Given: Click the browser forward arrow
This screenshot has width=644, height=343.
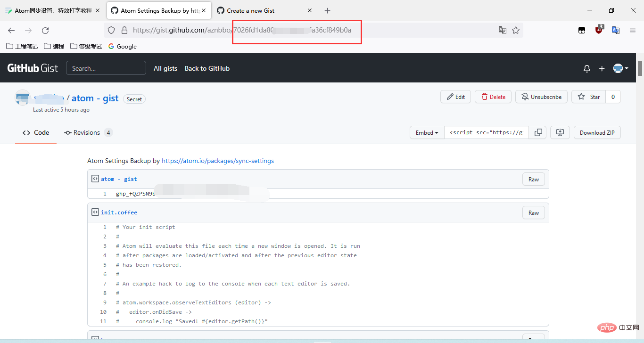Looking at the screenshot, I should point(28,30).
